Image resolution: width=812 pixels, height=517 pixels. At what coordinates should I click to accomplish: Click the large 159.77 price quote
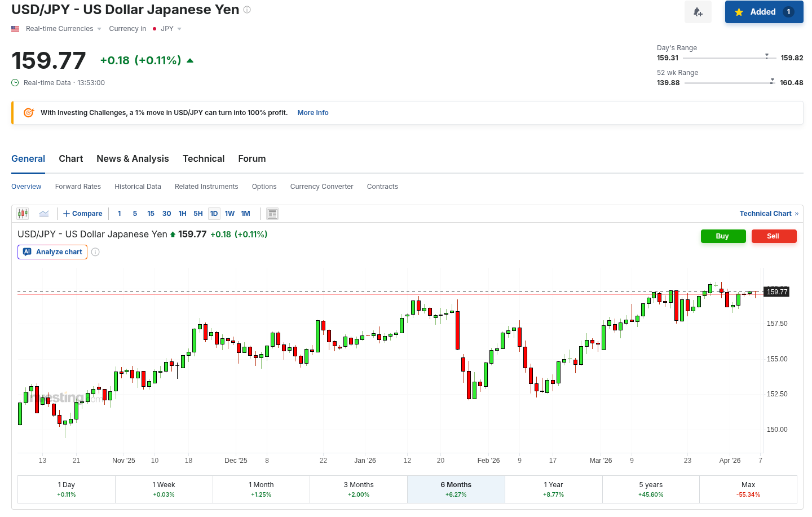(x=48, y=61)
